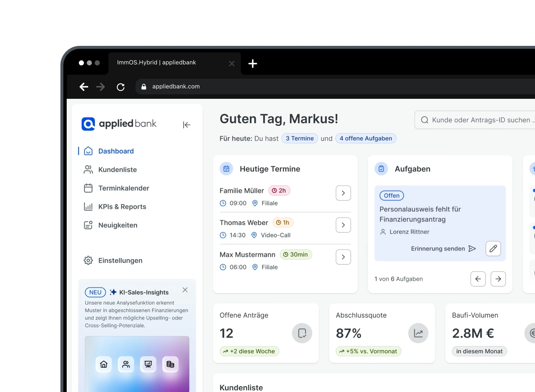Toggle the Offen status badge on the task

[x=391, y=195]
